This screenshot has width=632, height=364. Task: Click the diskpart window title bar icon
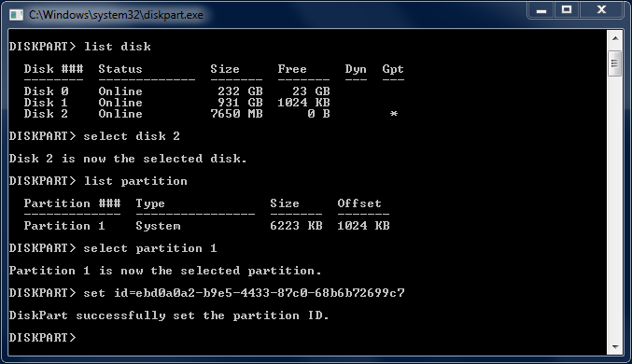pyautogui.click(x=16, y=15)
